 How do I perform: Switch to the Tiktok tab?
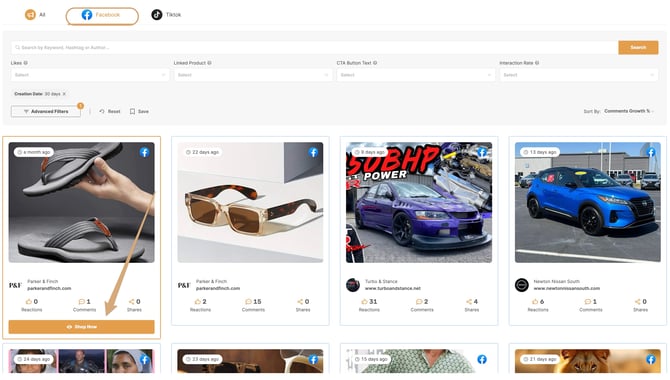(x=166, y=15)
